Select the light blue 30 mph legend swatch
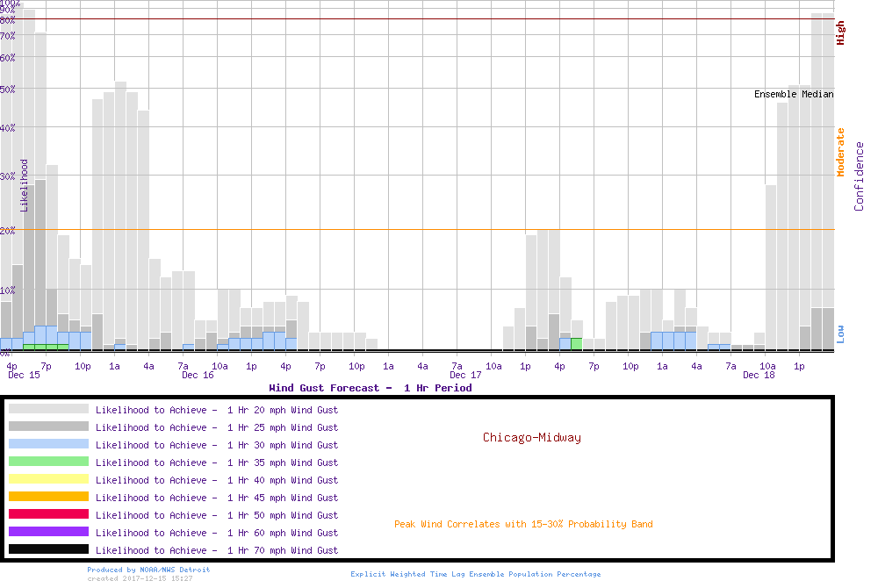Image resolution: width=878 pixels, height=588 pixels. [x=48, y=444]
